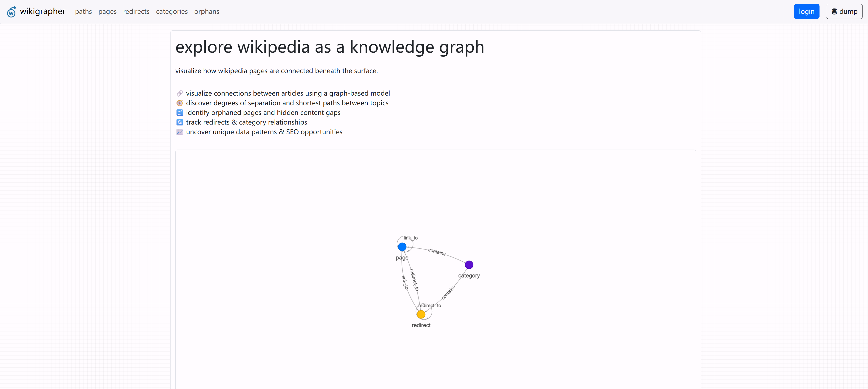Click the blue login button
The height and width of the screenshot is (389, 868).
tap(806, 11)
